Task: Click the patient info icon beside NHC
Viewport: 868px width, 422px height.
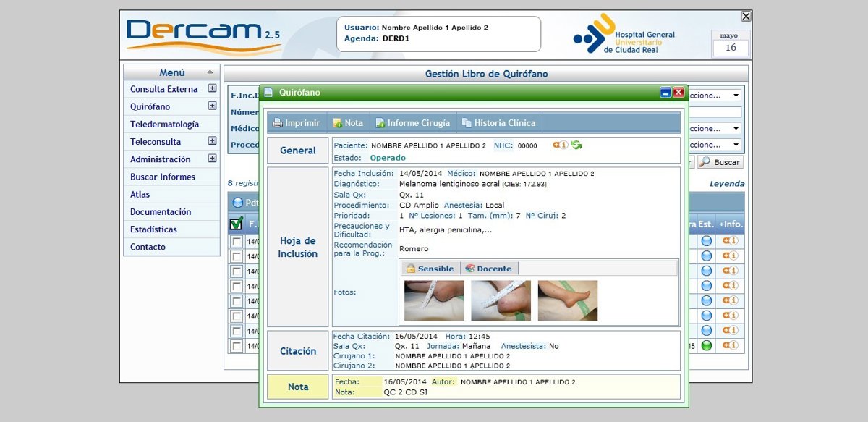Action: pos(560,145)
